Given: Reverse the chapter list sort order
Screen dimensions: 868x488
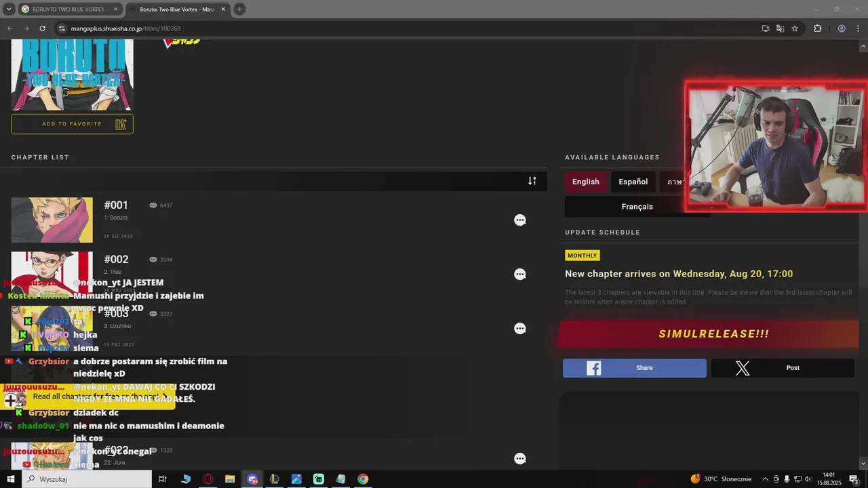Looking at the screenshot, I should pyautogui.click(x=532, y=181).
